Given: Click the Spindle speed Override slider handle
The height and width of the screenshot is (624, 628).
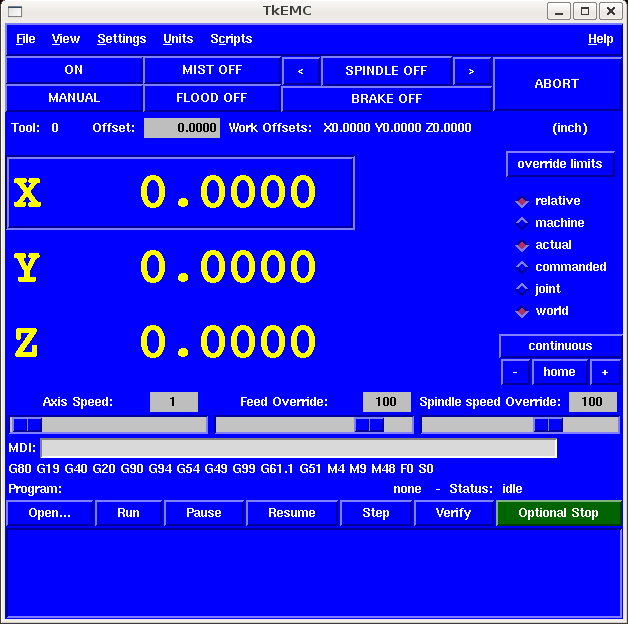Looking at the screenshot, I should coord(548,425).
